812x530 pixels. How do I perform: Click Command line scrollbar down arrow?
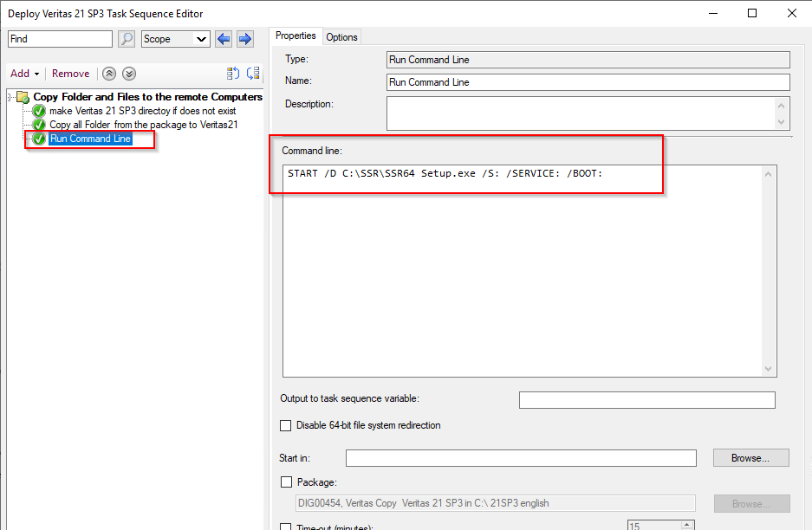click(769, 369)
